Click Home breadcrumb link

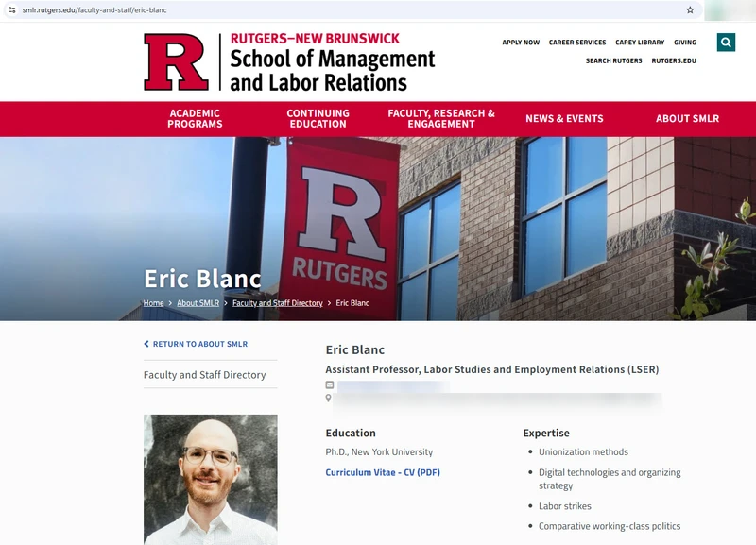(153, 303)
